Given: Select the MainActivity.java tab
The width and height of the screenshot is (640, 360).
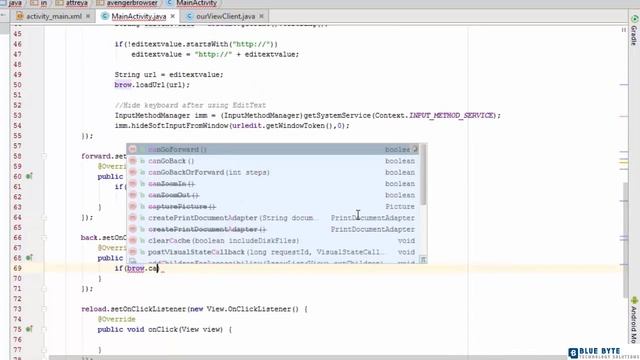Looking at the screenshot, I should point(138,16).
